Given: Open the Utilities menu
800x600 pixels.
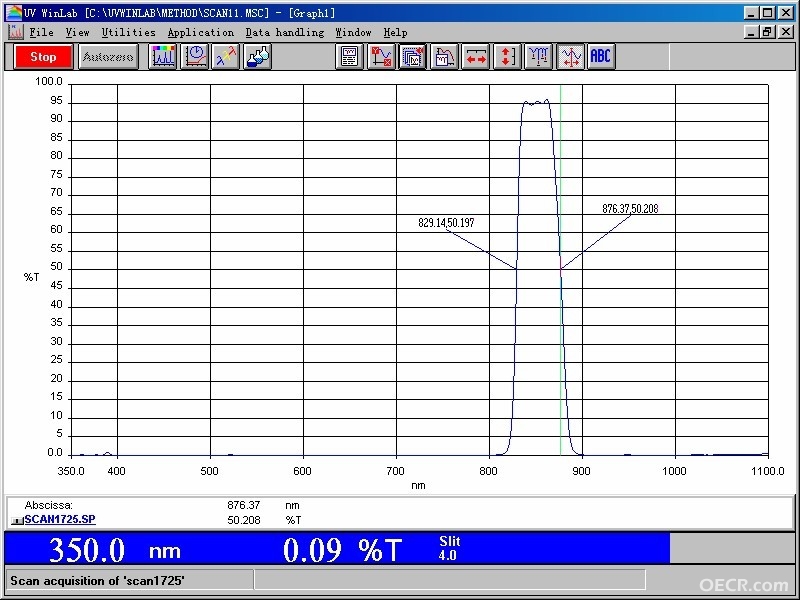Looking at the screenshot, I should (129, 33).
